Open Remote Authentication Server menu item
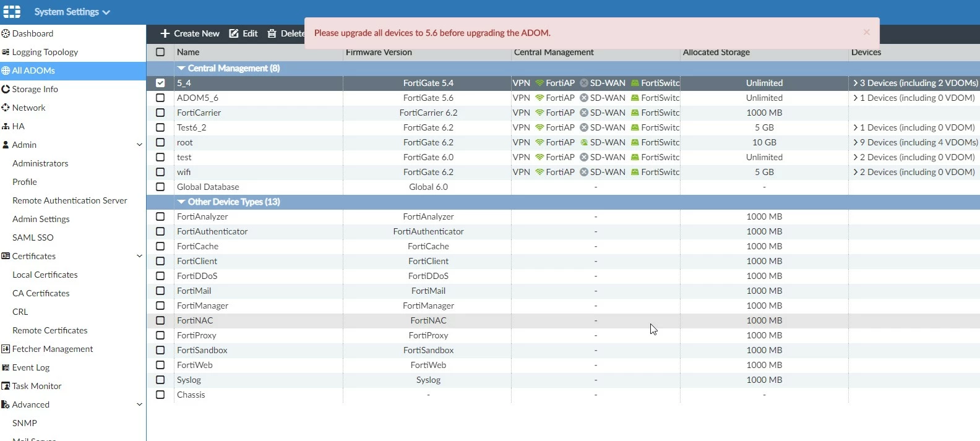The image size is (980, 441). pyautogui.click(x=70, y=200)
